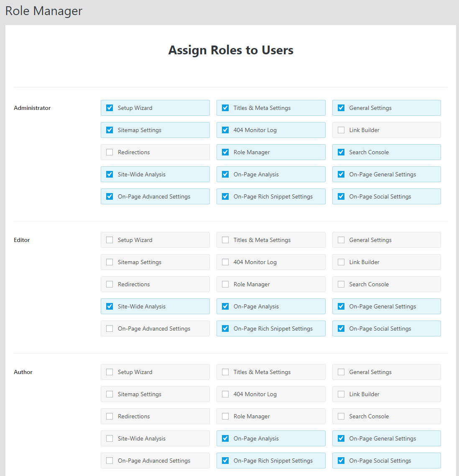Uncheck Administrator Search Console permission

(341, 152)
